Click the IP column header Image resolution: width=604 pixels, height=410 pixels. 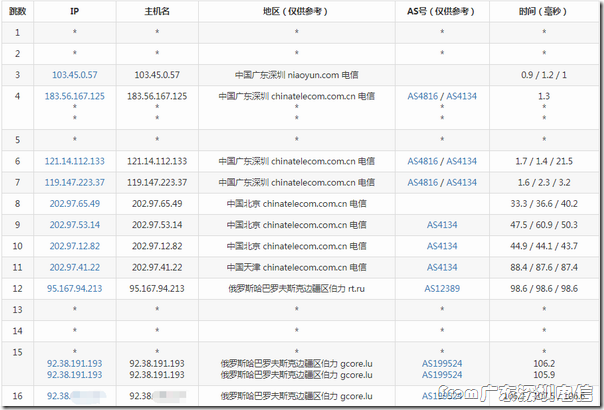75,11
